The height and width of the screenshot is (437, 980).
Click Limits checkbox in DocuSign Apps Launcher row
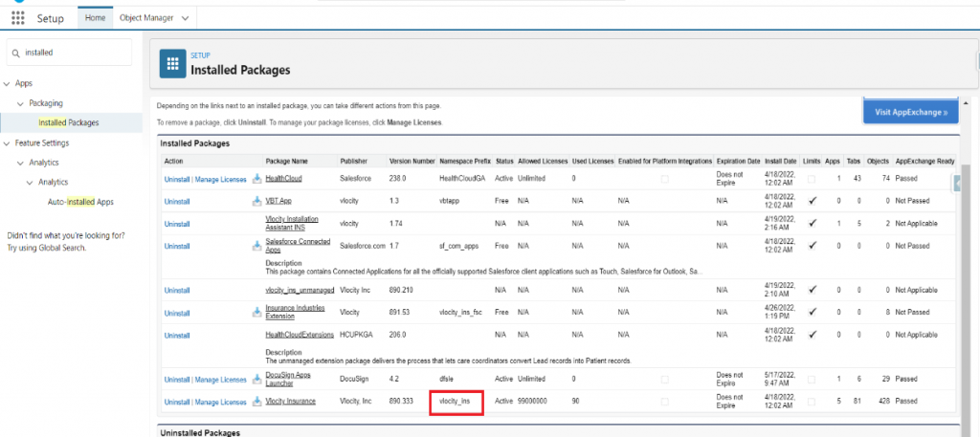coord(812,379)
